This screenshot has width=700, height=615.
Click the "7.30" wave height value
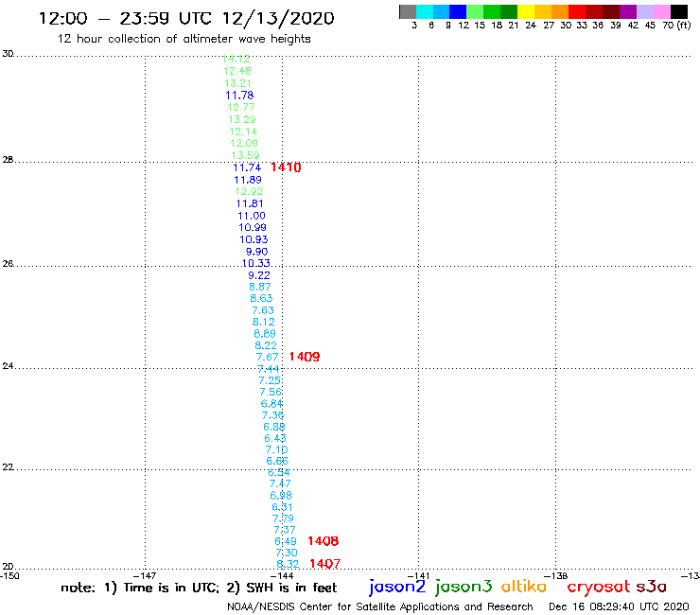(x=287, y=553)
